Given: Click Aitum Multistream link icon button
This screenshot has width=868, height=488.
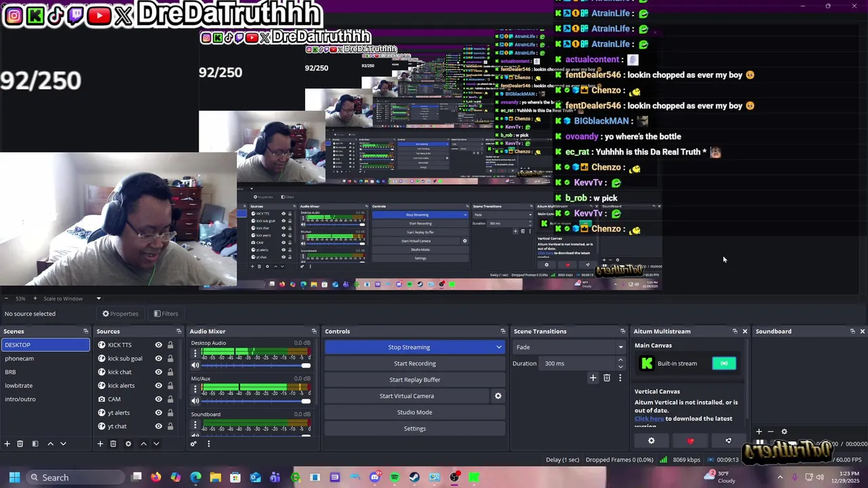Looking at the screenshot, I should coord(728,441).
